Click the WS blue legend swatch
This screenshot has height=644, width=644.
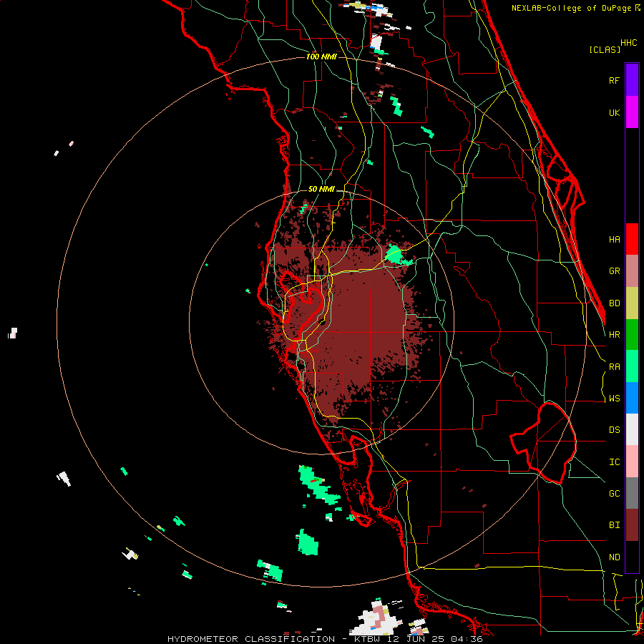(x=632, y=398)
